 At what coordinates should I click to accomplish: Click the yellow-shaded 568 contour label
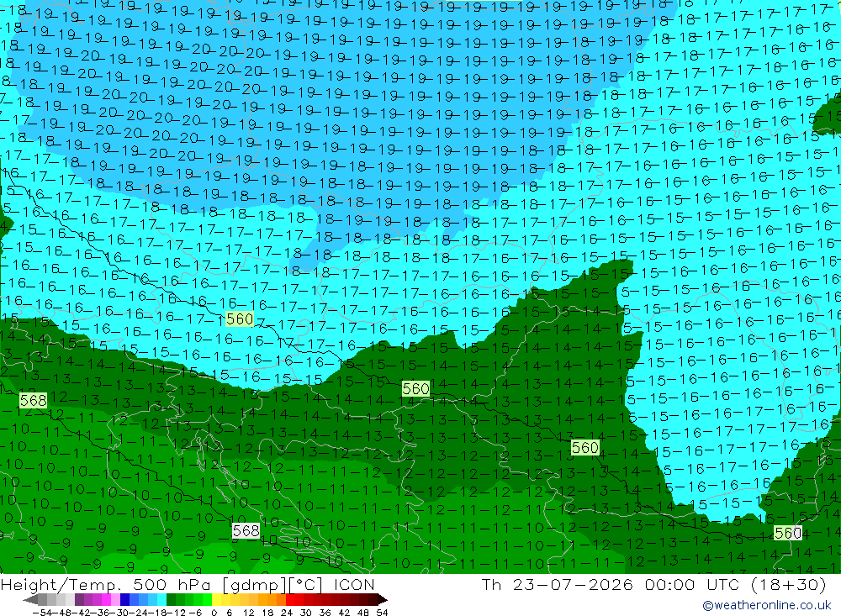[x=34, y=400]
